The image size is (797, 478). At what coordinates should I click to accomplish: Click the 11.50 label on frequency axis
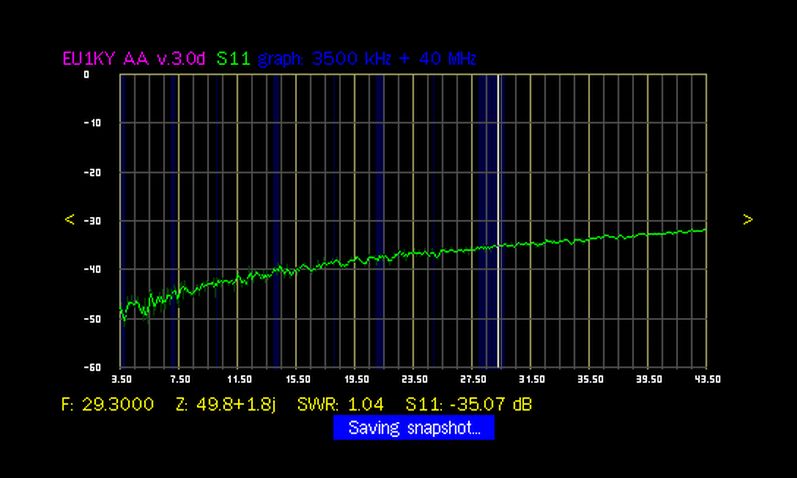tap(238, 380)
